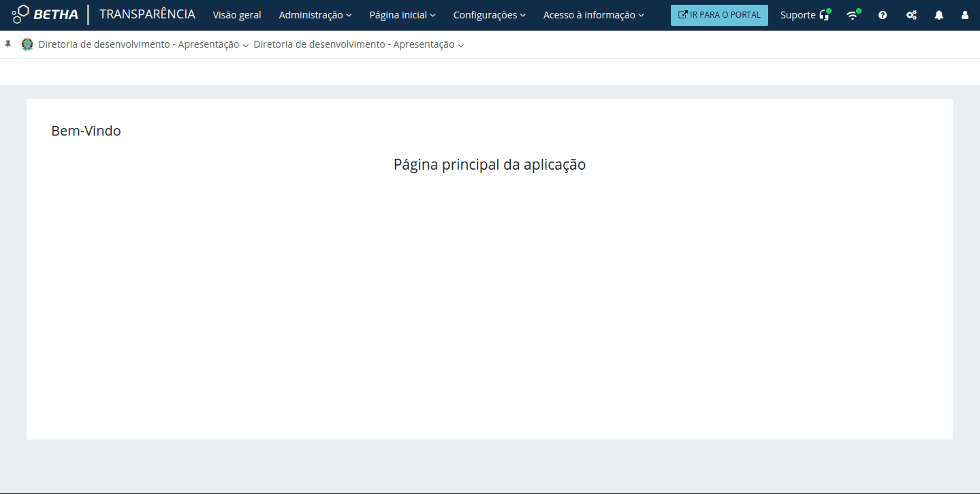
Task: Click the Suporte link
Action: pos(798,14)
